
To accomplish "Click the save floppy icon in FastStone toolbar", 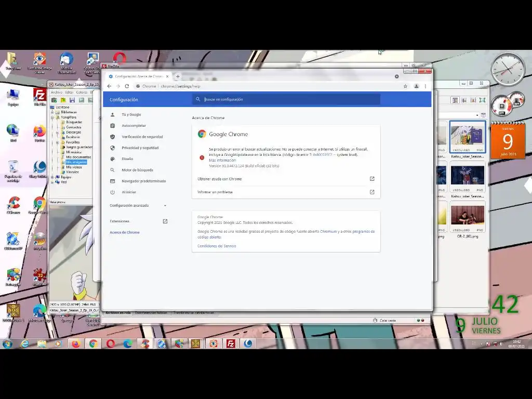I will [x=72, y=100].
